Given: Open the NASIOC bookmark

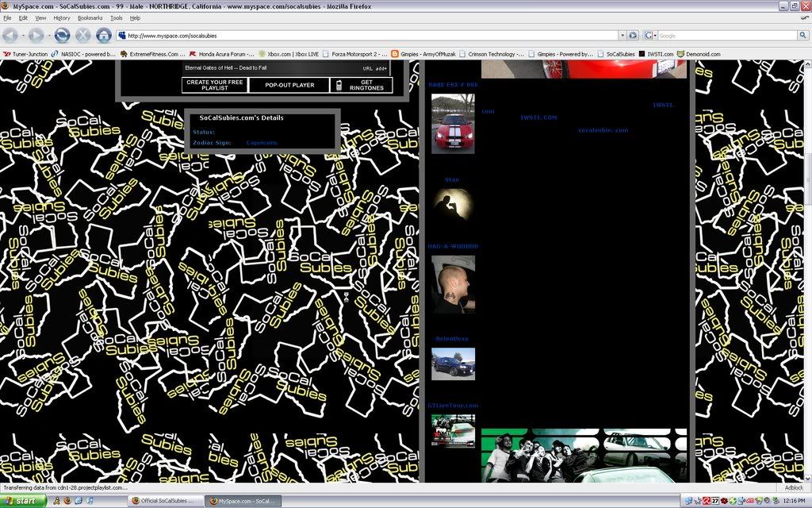Looking at the screenshot, I should tap(82, 54).
